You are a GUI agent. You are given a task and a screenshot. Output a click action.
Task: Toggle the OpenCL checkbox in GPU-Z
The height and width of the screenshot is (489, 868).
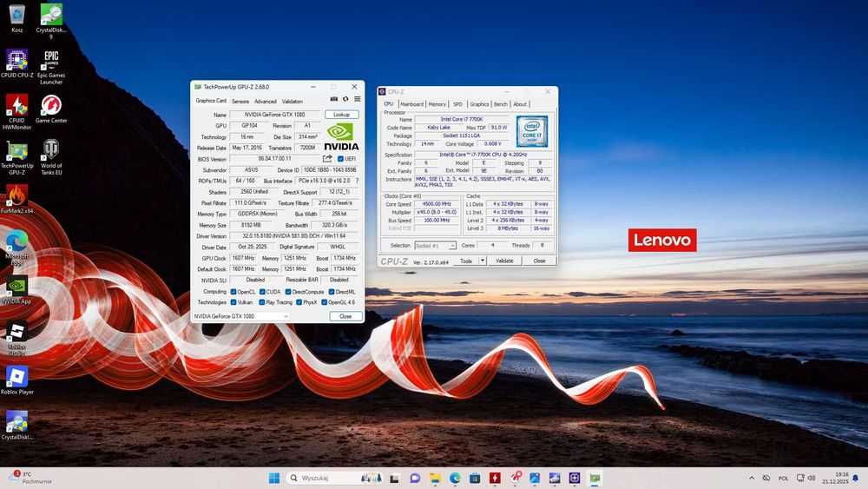(233, 292)
